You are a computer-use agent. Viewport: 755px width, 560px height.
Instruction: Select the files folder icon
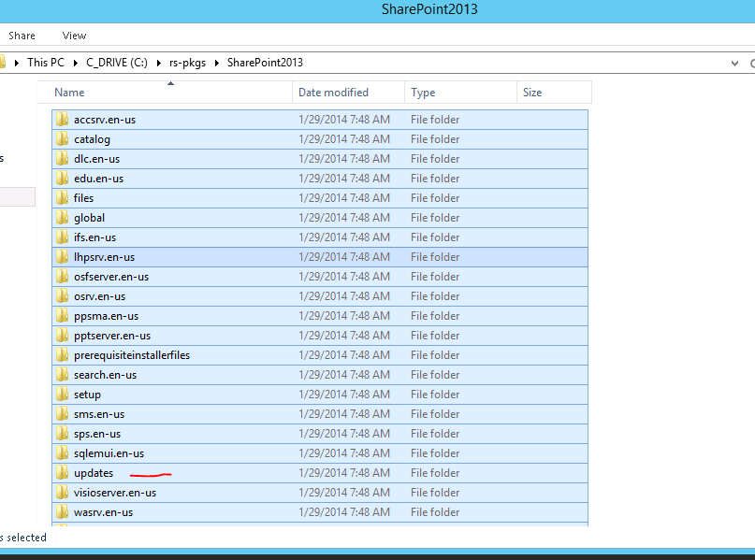coord(62,198)
